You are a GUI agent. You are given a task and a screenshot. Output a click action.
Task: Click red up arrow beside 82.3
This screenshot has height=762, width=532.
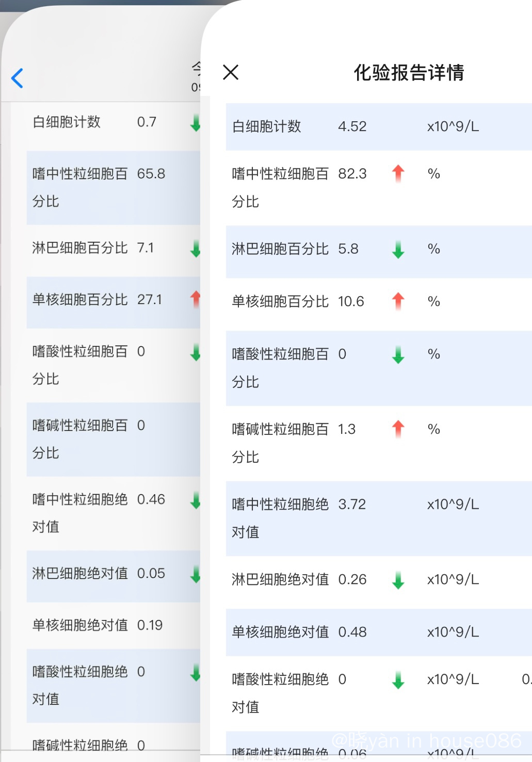click(x=398, y=174)
